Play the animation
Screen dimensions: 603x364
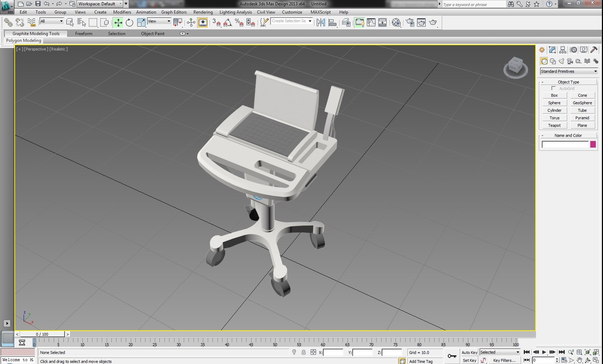tap(545, 352)
